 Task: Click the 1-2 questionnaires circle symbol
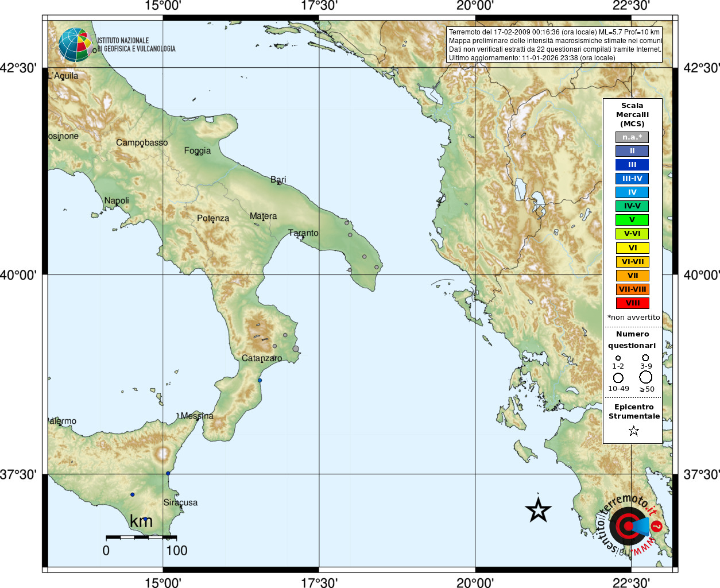[618, 358]
